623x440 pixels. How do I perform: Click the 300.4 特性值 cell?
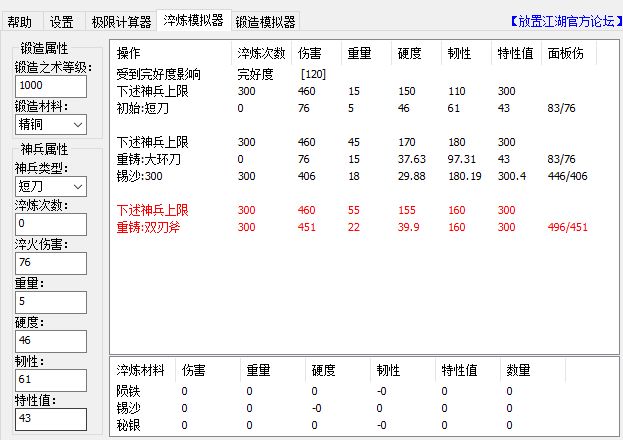click(512, 176)
